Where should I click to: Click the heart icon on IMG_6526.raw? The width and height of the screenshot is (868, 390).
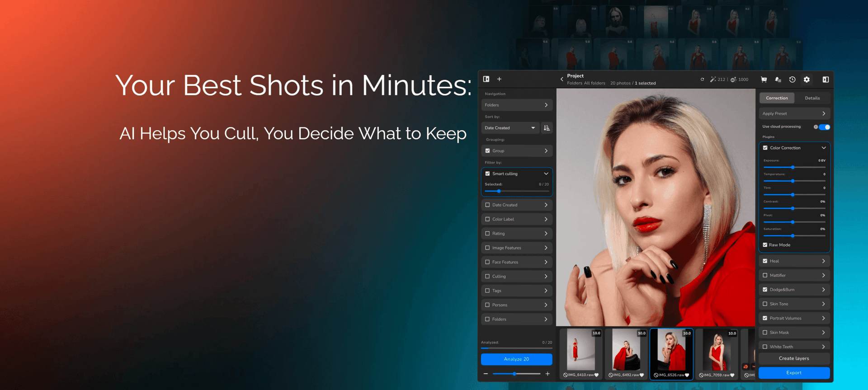687,375
